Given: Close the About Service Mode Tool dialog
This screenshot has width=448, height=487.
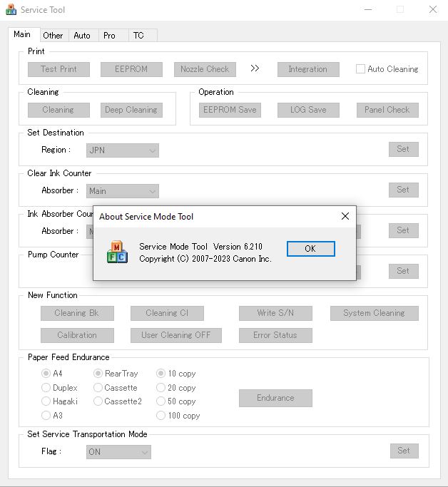Looking at the screenshot, I should tap(345, 216).
